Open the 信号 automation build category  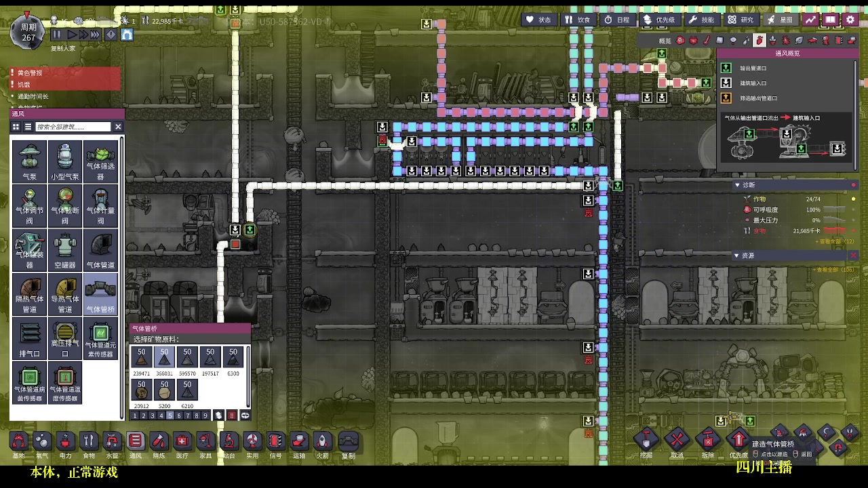(276, 441)
